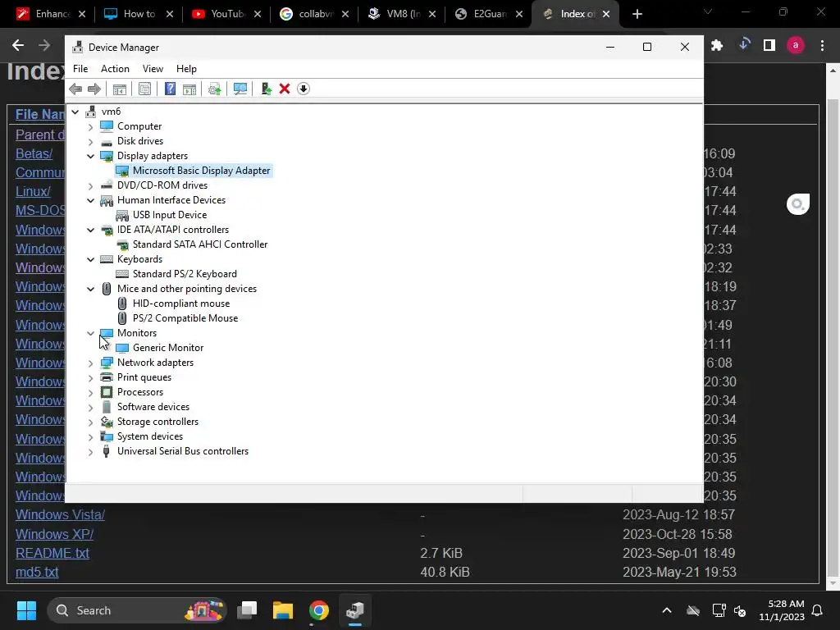
Task: Open Task View from taskbar
Action: [x=247, y=610]
